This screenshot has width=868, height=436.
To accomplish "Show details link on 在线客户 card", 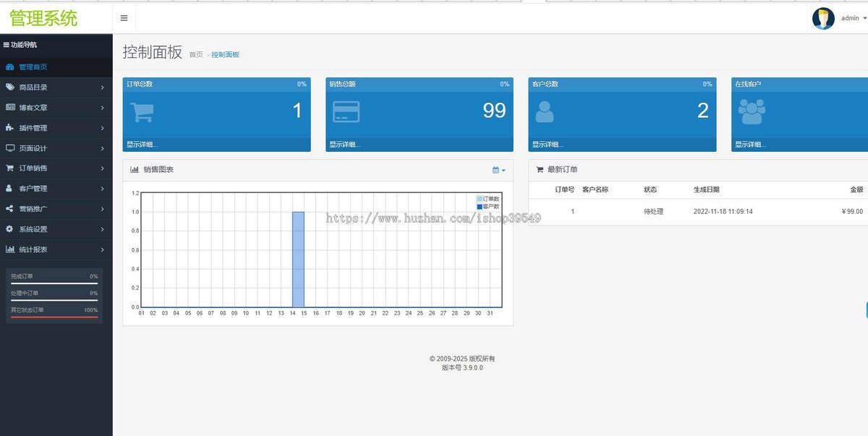I will click(x=750, y=145).
